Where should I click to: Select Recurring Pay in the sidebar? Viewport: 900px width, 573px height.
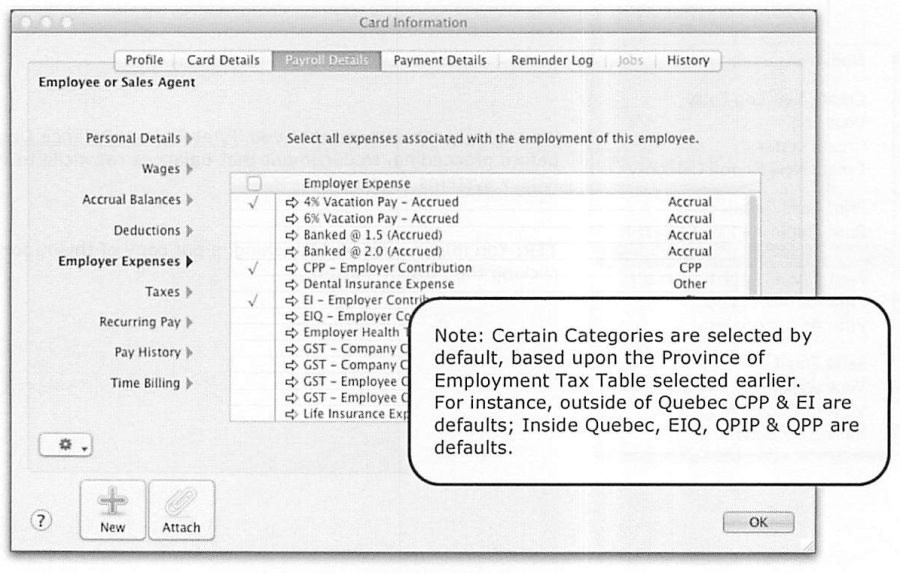[x=140, y=322]
